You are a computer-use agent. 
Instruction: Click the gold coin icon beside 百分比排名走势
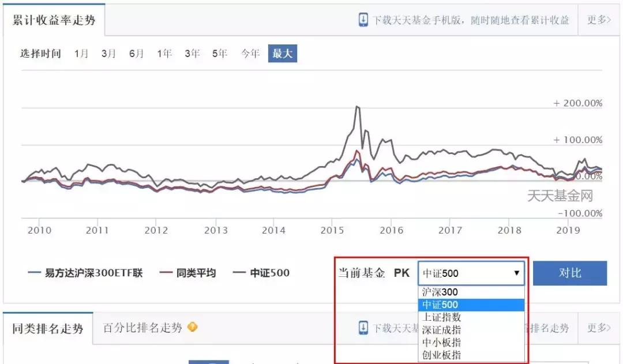193,327
